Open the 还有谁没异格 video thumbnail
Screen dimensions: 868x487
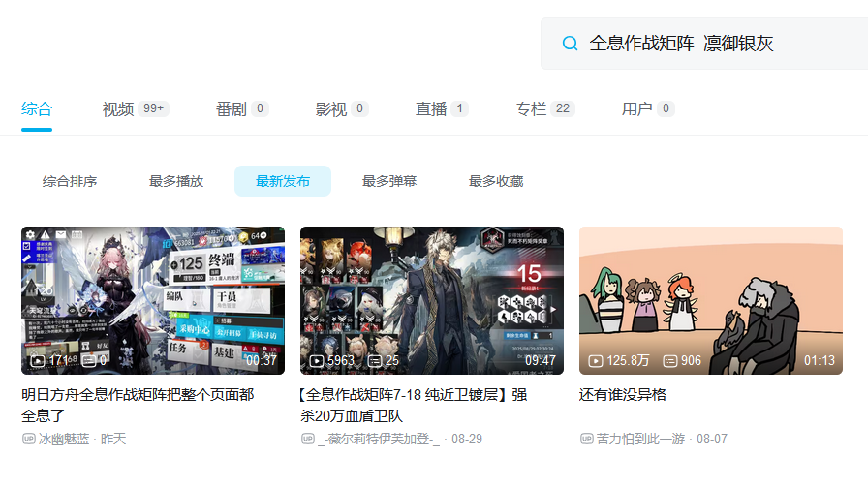point(711,300)
